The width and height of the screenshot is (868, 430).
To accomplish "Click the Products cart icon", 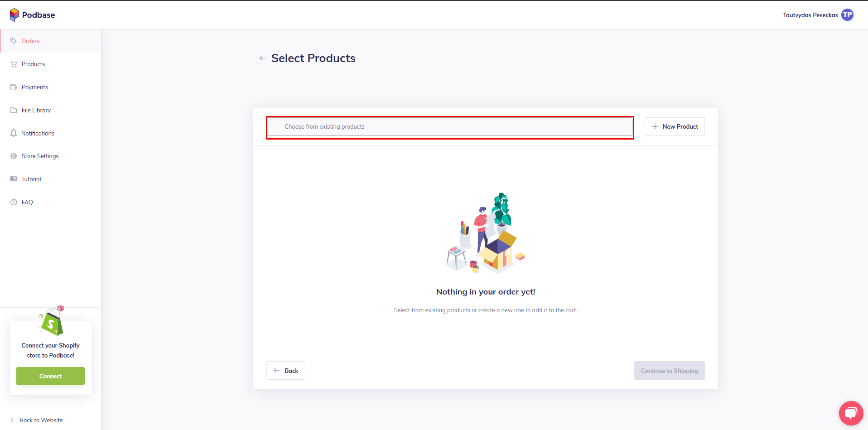I will (14, 64).
